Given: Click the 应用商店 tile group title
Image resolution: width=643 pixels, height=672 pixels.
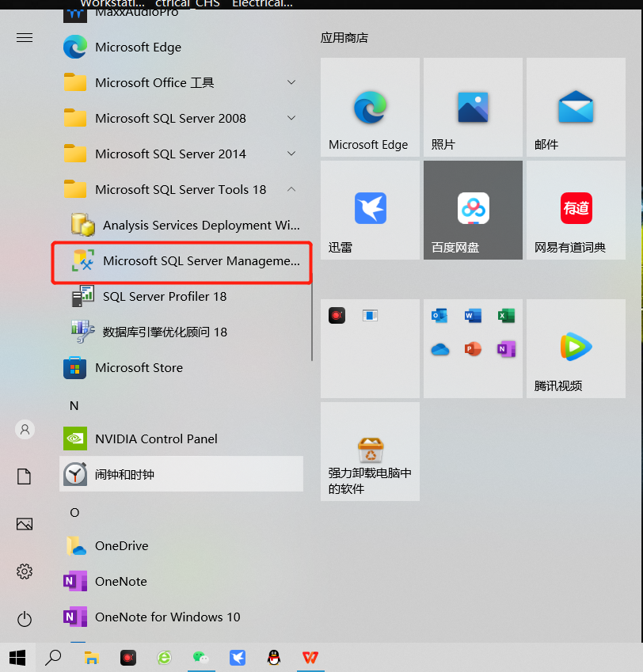Looking at the screenshot, I should click(344, 38).
